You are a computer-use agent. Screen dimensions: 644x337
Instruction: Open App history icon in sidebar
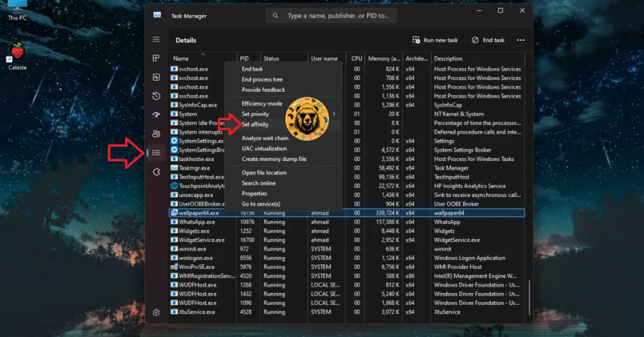[156, 96]
